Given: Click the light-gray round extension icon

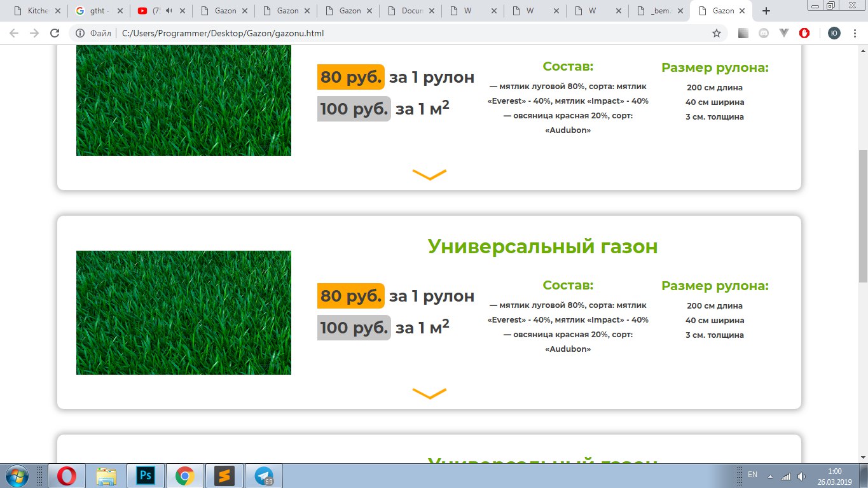Looking at the screenshot, I should [x=764, y=33].
